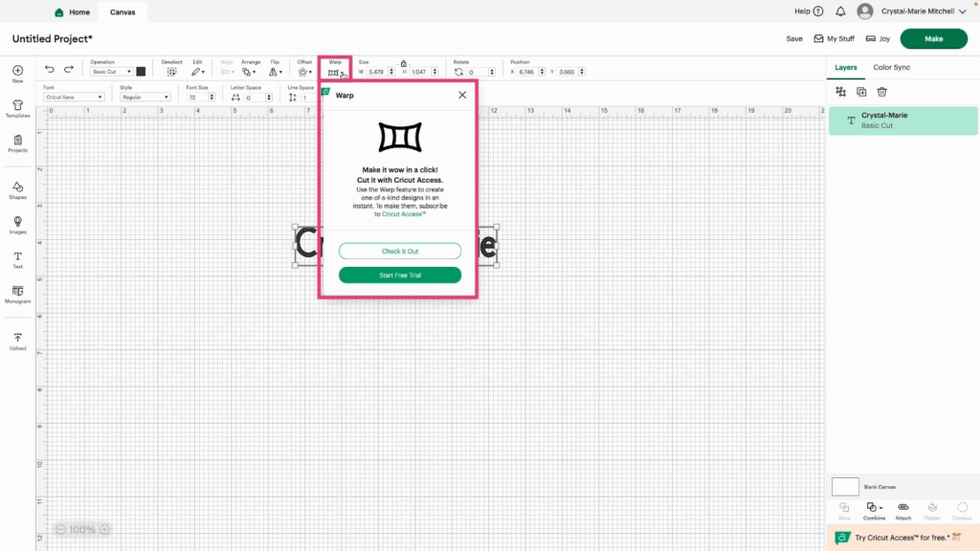This screenshot has width=980, height=551.
Task: Click the Check It Out button
Action: [x=400, y=252]
